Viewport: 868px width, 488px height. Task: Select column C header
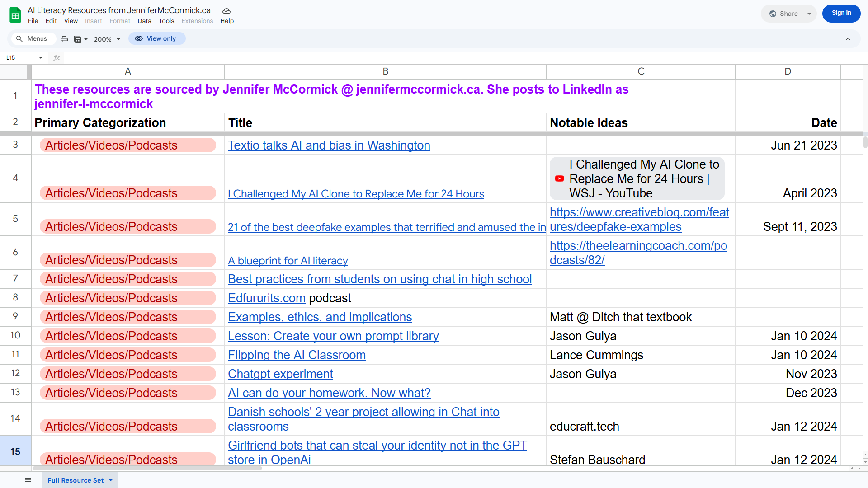(641, 71)
